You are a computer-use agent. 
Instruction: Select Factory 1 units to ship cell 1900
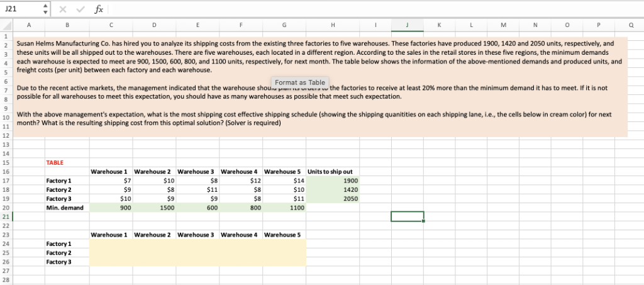click(330, 181)
